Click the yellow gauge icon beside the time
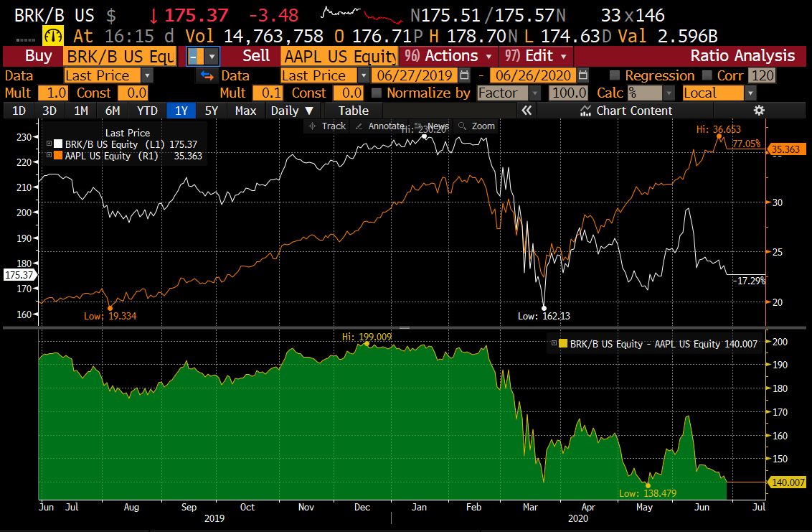The image size is (812, 532). tap(53, 36)
